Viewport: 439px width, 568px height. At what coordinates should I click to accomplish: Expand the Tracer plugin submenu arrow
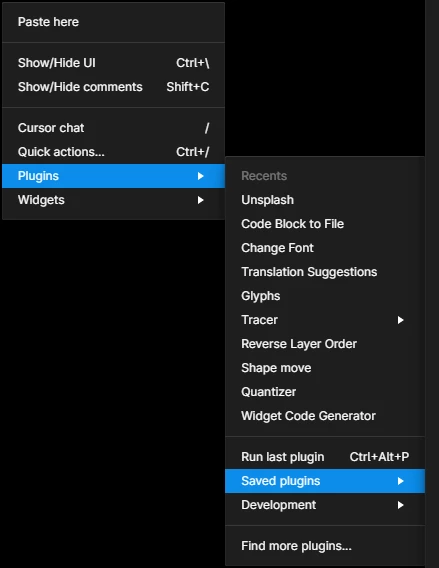tap(400, 320)
